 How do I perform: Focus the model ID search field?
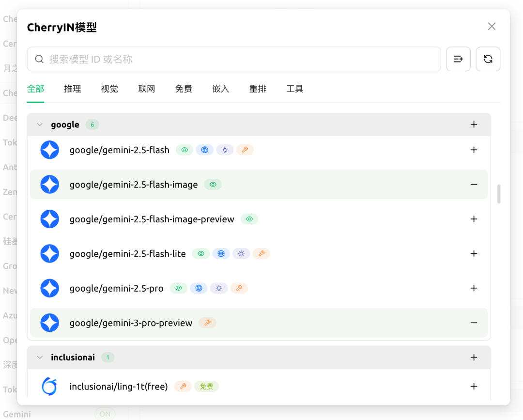coord(234,59)
